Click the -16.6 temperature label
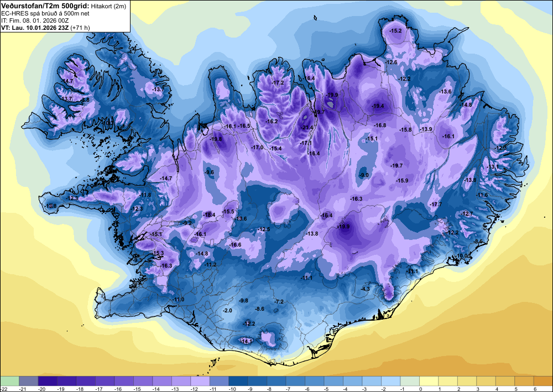 pyautogui.click(x=235, y=244)
